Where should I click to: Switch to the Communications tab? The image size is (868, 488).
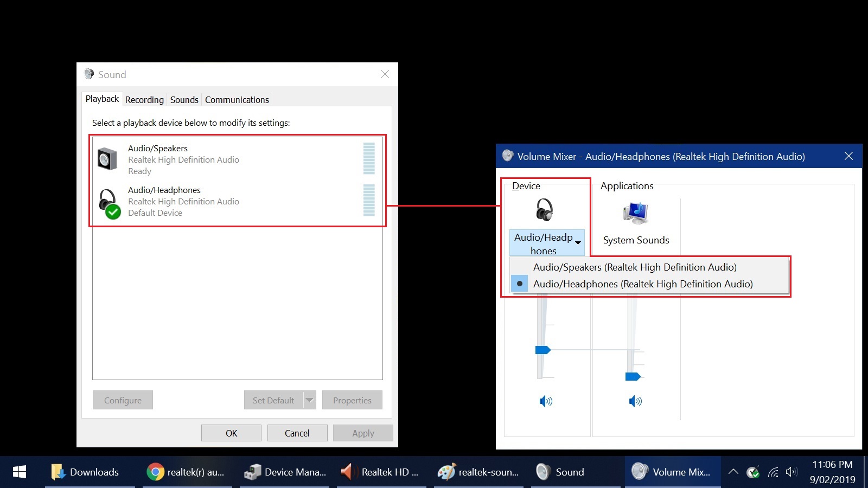[237, 100]
